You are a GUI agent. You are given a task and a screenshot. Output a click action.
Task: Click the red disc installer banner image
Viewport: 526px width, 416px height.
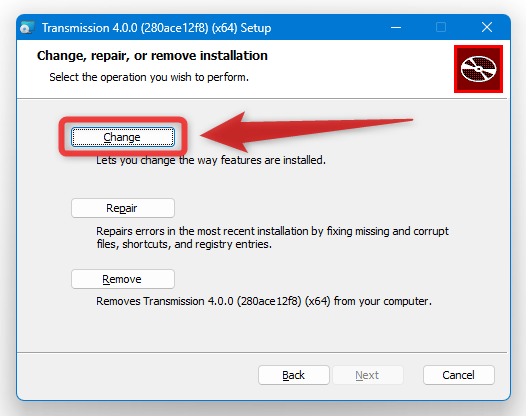[x=478, y=69]
